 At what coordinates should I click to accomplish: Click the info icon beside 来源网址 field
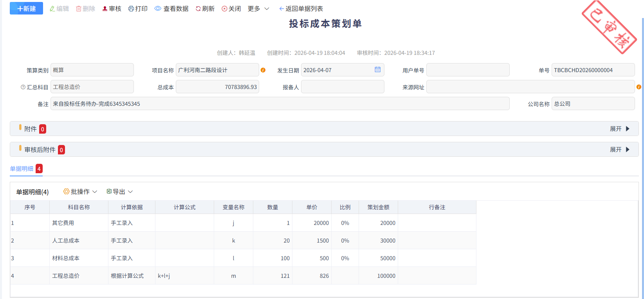point(639,87)
